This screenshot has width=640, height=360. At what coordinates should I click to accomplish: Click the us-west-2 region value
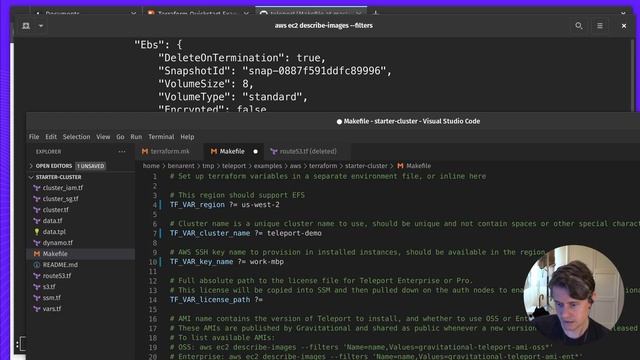260,205
